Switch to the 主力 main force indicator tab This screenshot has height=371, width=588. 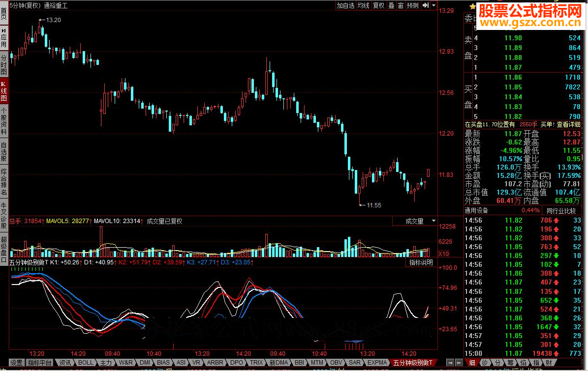106,362
